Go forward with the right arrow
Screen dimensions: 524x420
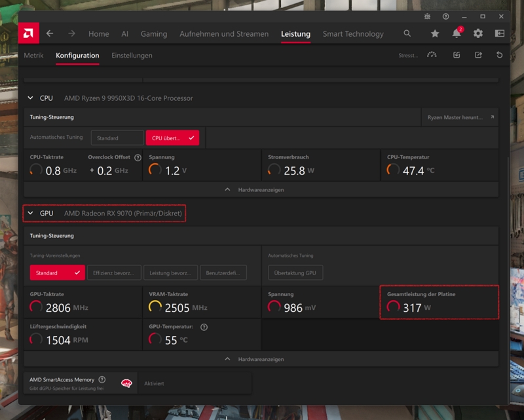pyautogui.click(x=71, y=33)
